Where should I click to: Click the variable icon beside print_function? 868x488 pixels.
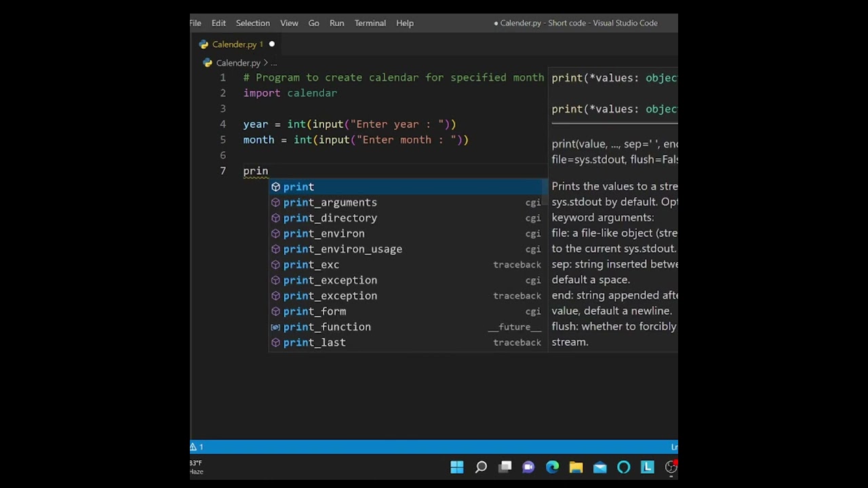click(x=275, y=327)
